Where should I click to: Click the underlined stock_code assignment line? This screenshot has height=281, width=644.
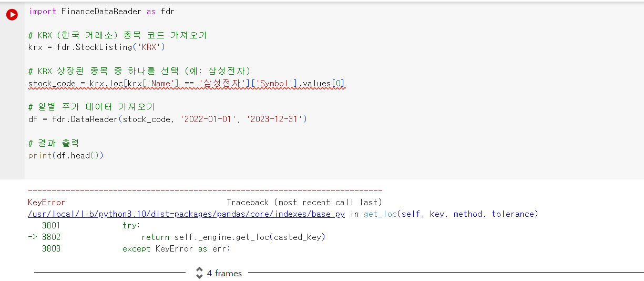point(187,84)
